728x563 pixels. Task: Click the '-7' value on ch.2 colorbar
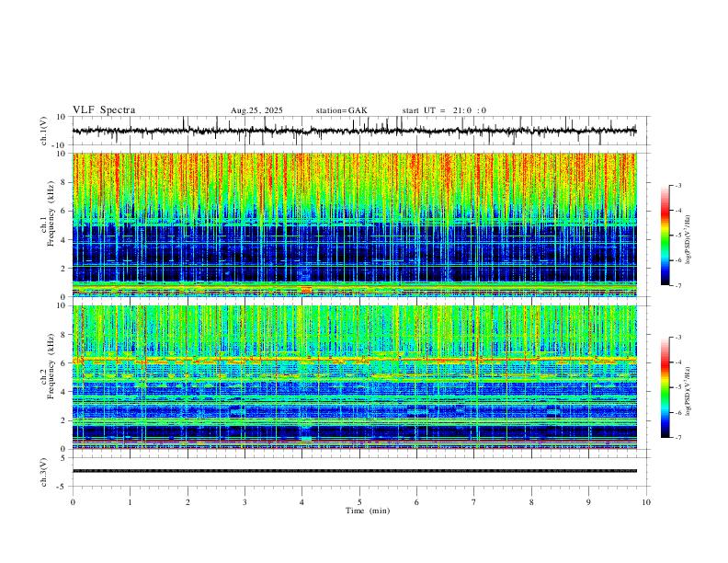677,438
